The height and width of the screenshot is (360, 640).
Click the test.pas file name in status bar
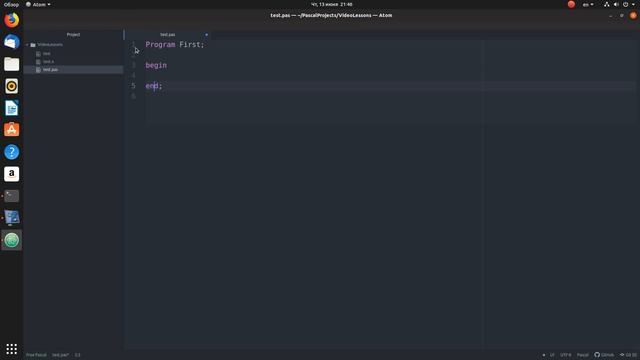coord(60,355)
